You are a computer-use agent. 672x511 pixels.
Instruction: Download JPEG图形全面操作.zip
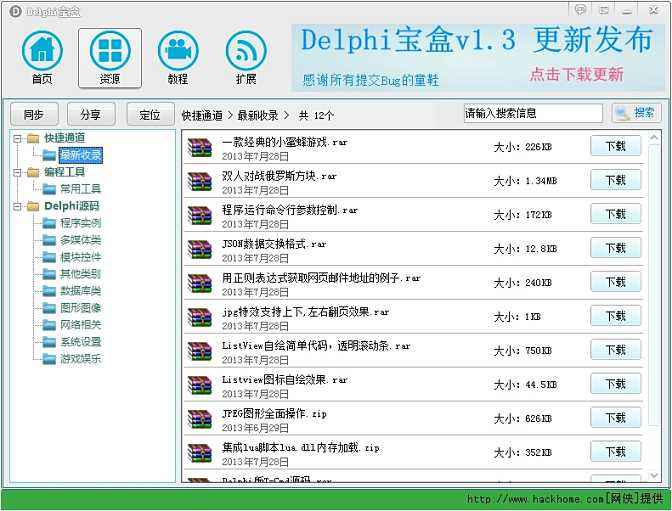[616, 418]
